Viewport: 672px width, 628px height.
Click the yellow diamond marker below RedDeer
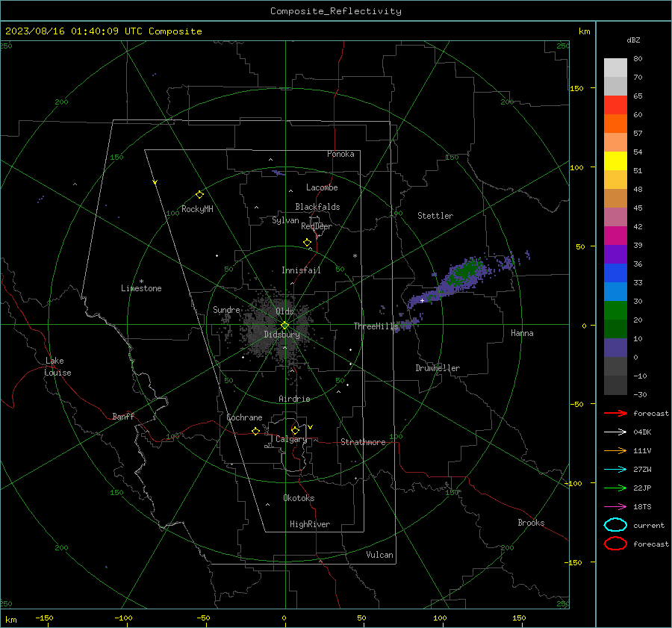307,242
